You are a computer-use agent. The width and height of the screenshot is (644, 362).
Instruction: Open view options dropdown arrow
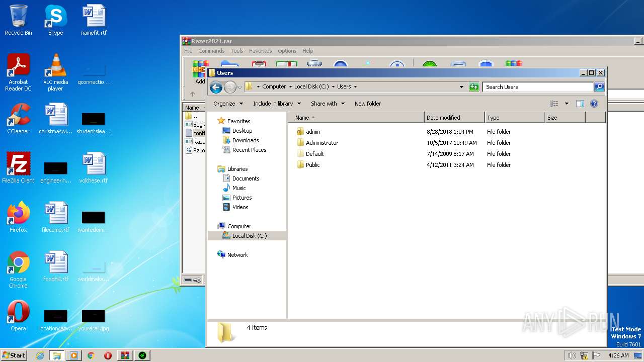coord(567,104)
